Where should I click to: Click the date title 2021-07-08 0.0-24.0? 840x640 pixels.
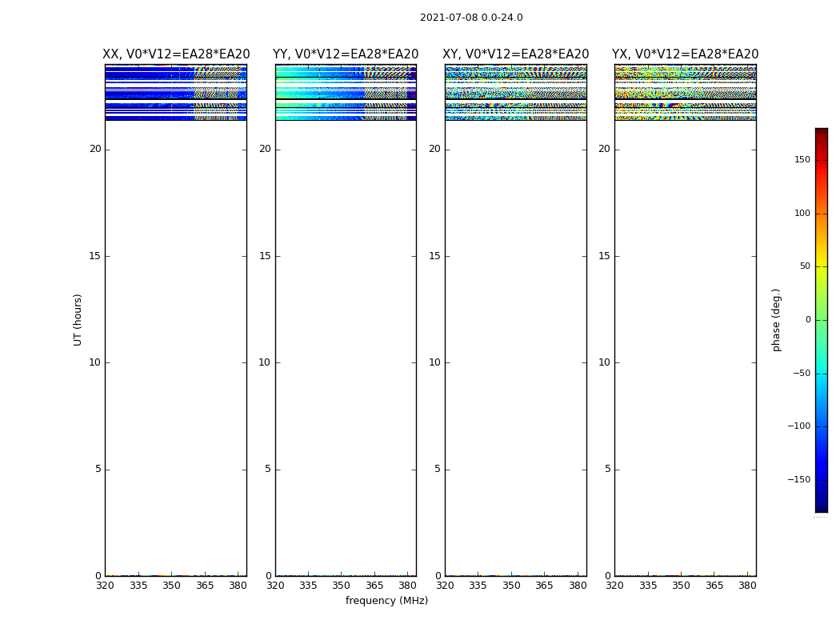pos(471,18)
